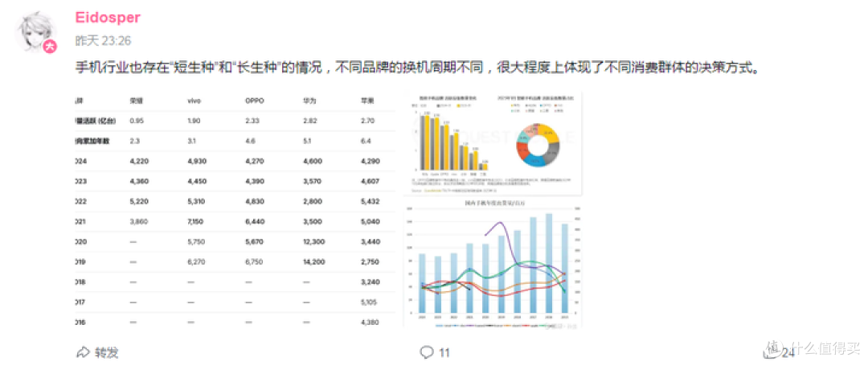Click the table cell 14,200
Screen dimensions: 868x366
pyautogui.click(x=314, y=262)
